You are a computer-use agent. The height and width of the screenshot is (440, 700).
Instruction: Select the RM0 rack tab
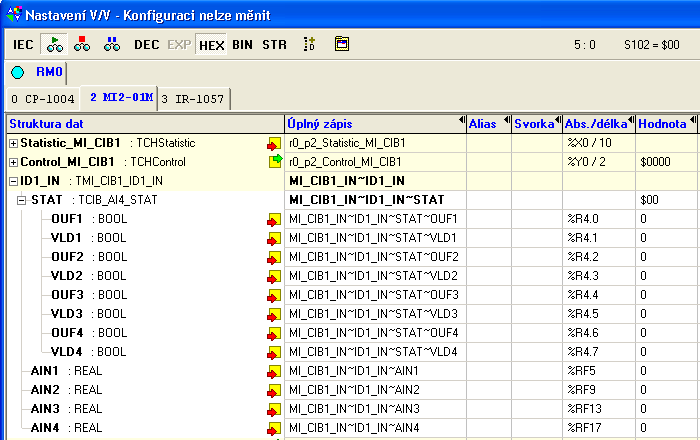pos(49,71)
